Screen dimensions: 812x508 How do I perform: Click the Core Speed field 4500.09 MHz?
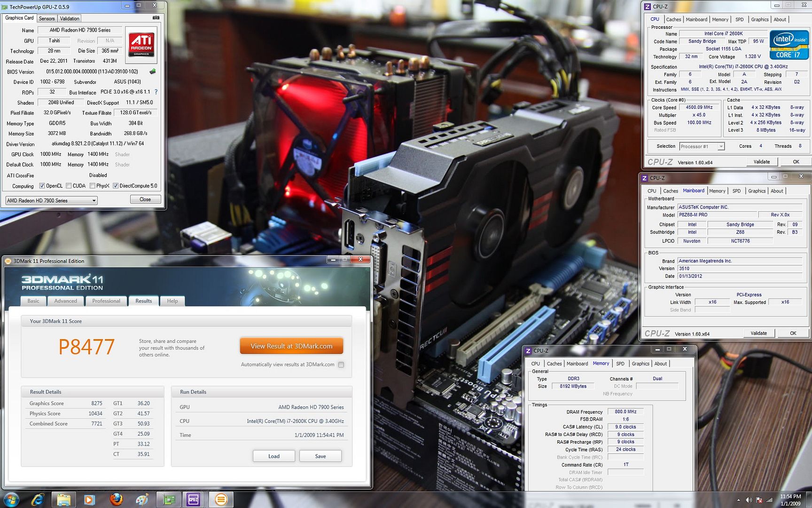click(x=699, y=107)
